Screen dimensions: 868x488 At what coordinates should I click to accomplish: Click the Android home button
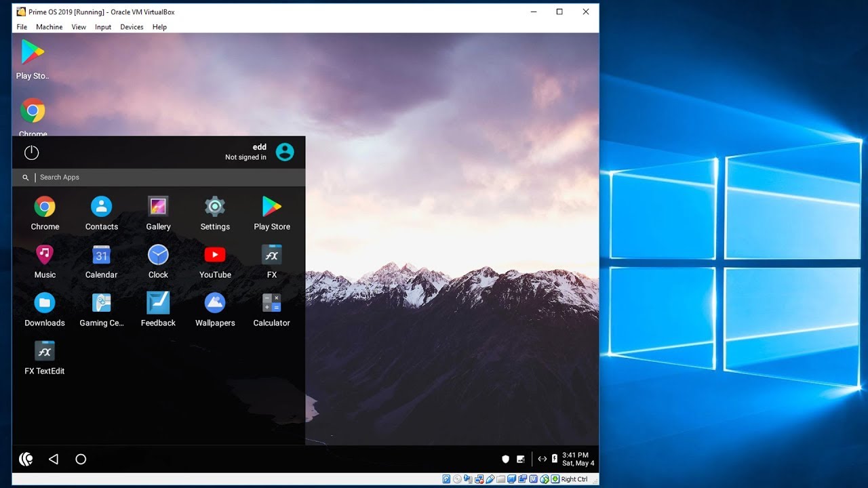[81, 459]
